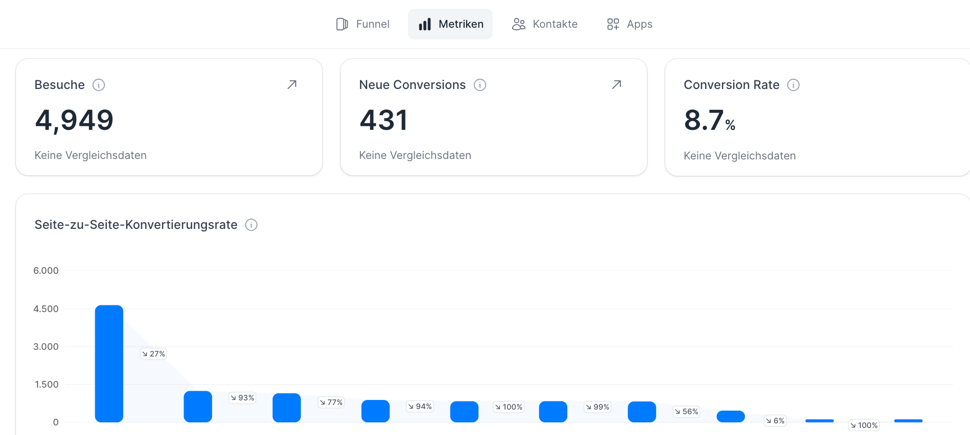This screenshot has width=970, height=435.
Task: Click the 1.500 y-axis label
Action: [47, 384]
